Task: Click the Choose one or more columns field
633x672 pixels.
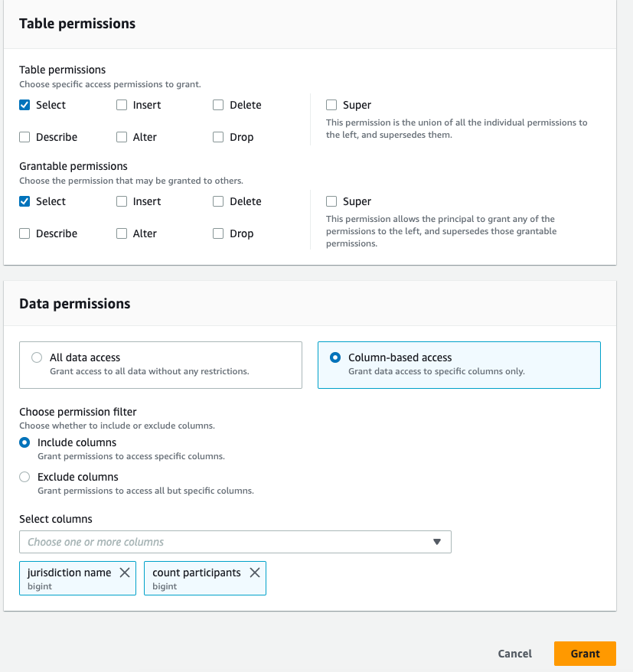Action: tap(222, 542)
